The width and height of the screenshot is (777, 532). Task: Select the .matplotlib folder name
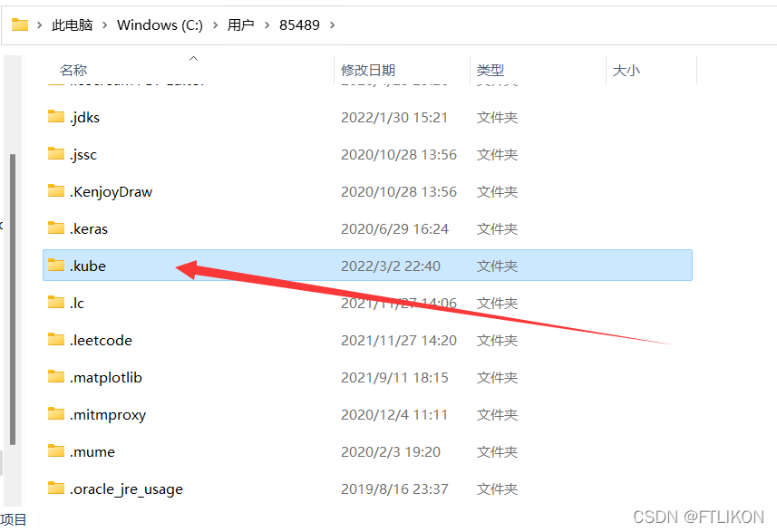106,377
